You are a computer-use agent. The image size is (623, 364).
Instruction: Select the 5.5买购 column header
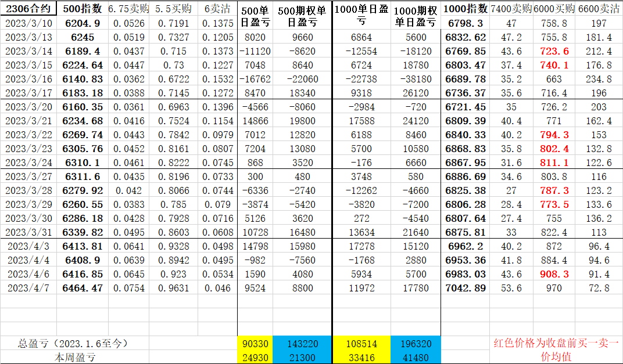point(173,9)
